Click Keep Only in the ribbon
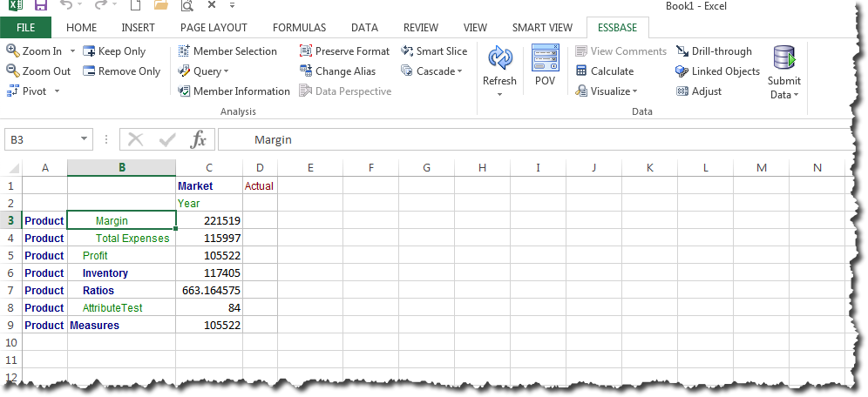The width and height of the screenshot is (868, 397). 114,50
